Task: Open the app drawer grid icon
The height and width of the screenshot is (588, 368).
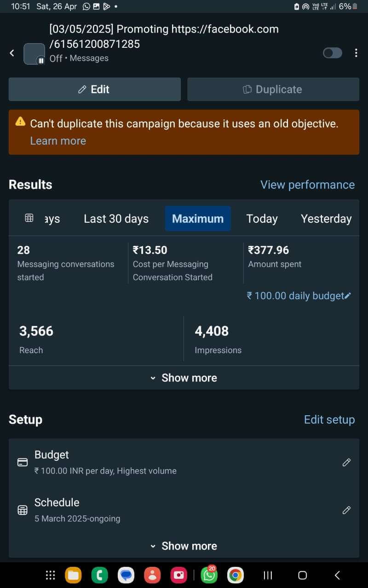Action: click(x=50, y=575)
